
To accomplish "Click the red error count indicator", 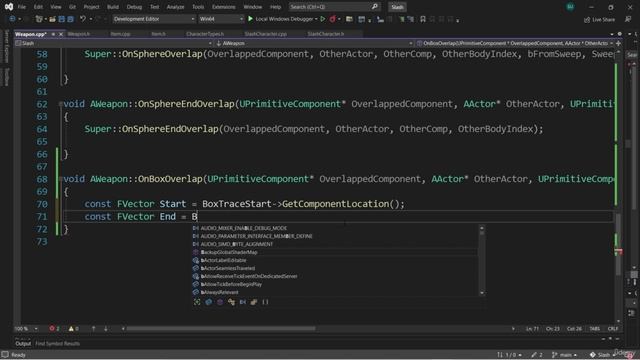I will pyautogui.click(x=54, y=329).
